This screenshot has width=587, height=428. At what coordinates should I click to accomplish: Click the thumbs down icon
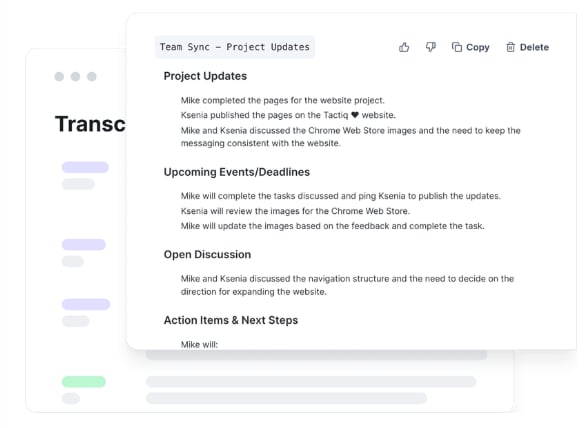pyautogui.click(x=431, y=47)
